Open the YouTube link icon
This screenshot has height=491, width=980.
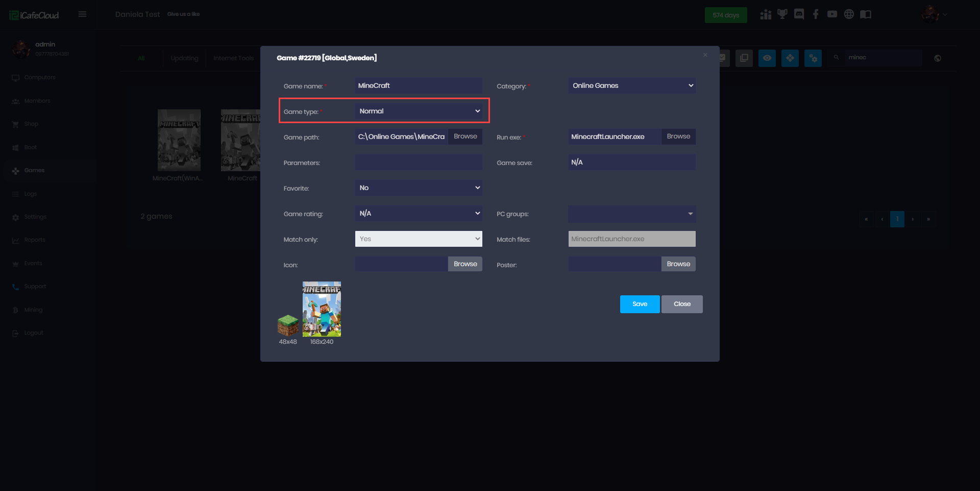pyautogui.click(x=832, y=14)
